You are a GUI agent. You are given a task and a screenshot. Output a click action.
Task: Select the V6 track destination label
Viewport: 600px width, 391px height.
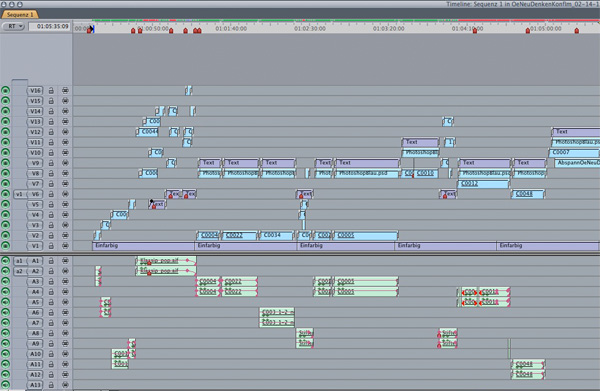tap(35, 194)
